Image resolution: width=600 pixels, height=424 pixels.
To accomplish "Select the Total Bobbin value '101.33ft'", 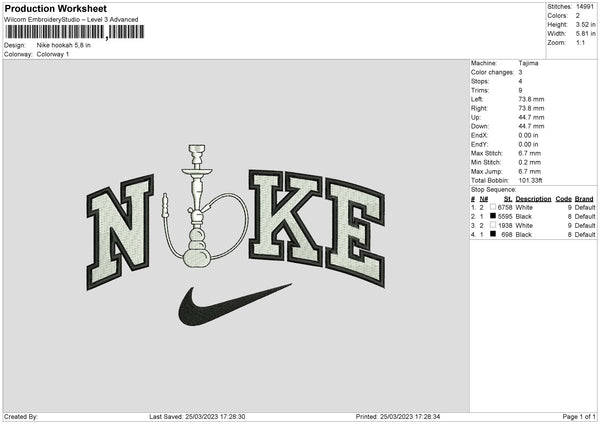I will point(530,180).
